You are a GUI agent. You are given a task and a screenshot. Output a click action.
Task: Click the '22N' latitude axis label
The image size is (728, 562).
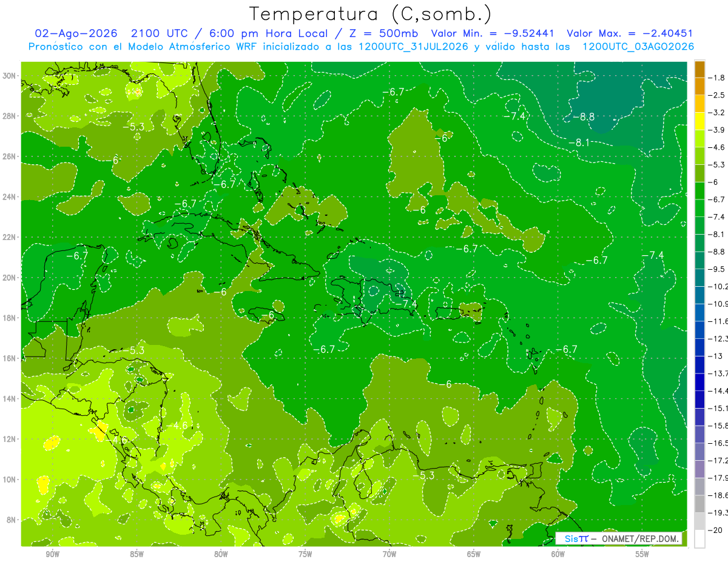pos(9,237)
